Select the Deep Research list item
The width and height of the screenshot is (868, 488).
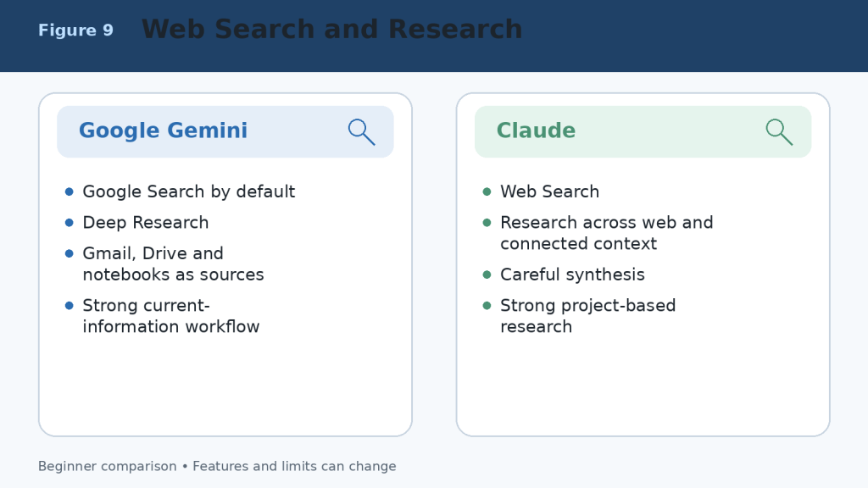point(146,223)
